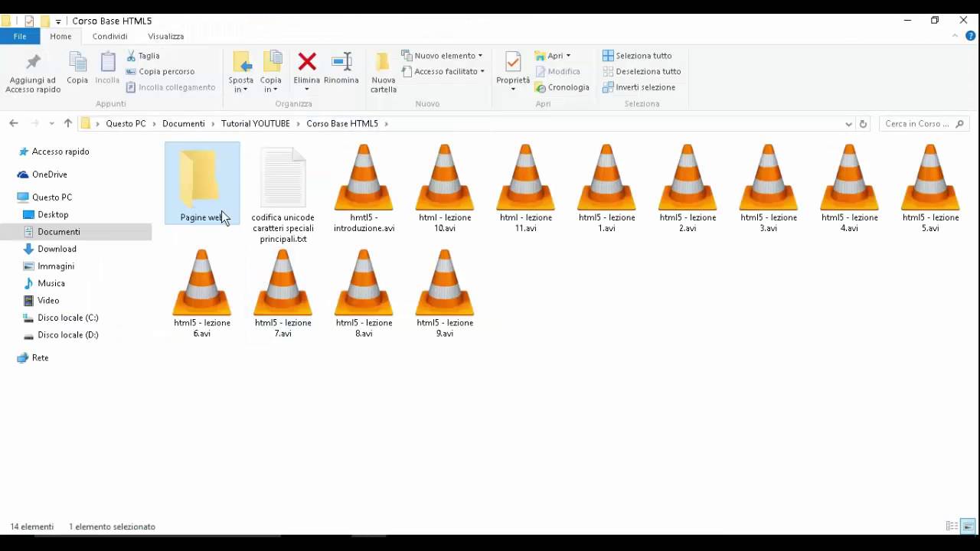
Task: Open the Sposta in dropdown
Action: (240, 73)
